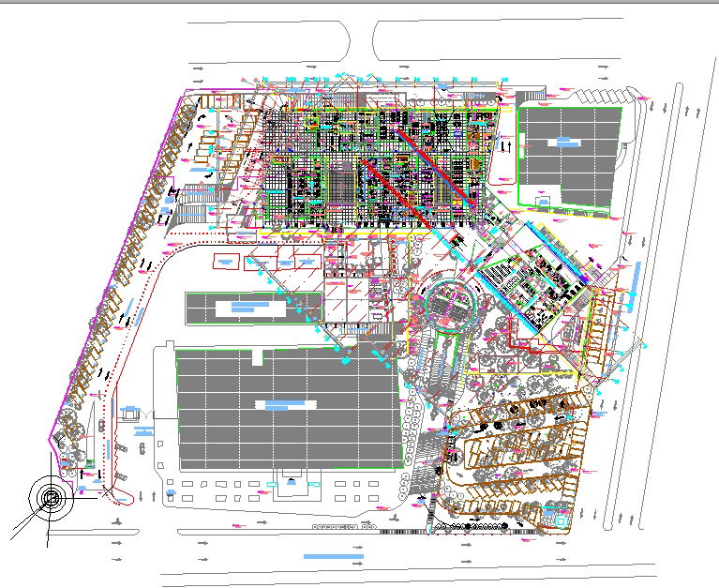Select blue label on upper-right gray building
This screenshot has height=588, width=719.
click(x=563, y=142)
